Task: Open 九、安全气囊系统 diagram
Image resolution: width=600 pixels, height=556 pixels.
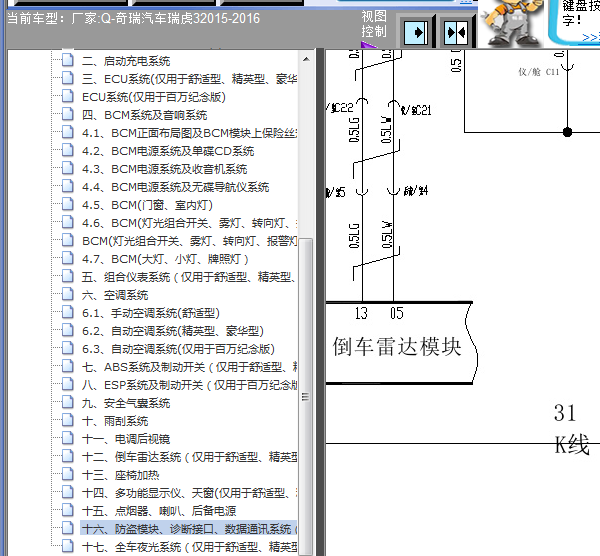Action: [x=126, y=403]
